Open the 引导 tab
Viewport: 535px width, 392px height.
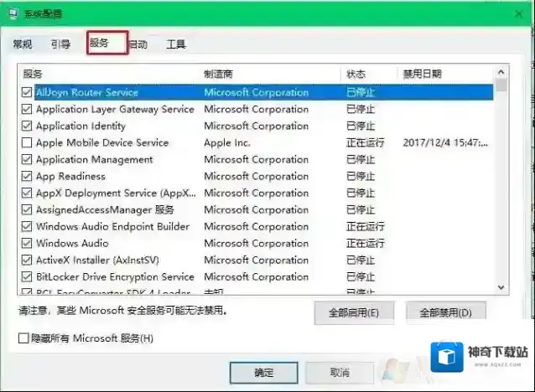60,44
